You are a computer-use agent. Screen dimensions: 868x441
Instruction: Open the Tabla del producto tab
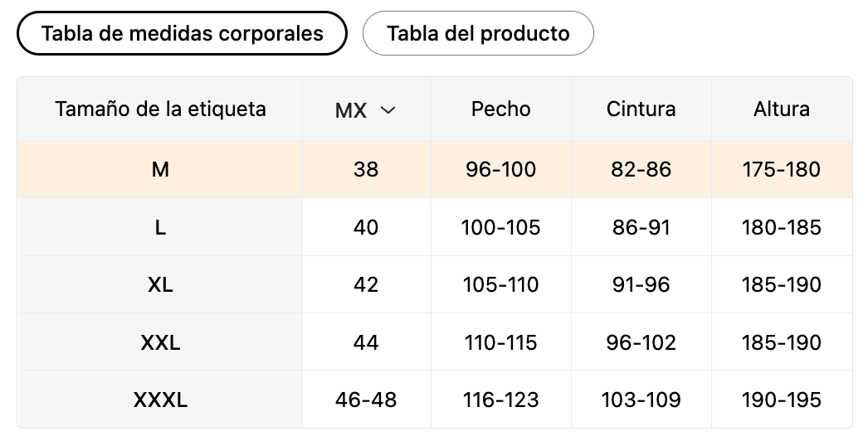(478, 33)
